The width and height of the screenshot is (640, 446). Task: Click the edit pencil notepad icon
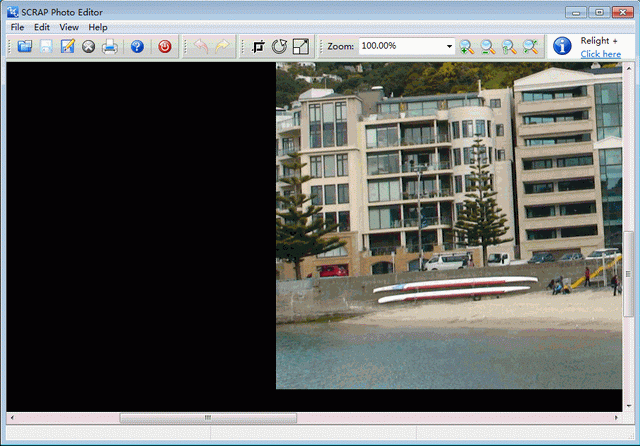click(x=67, y=47)
